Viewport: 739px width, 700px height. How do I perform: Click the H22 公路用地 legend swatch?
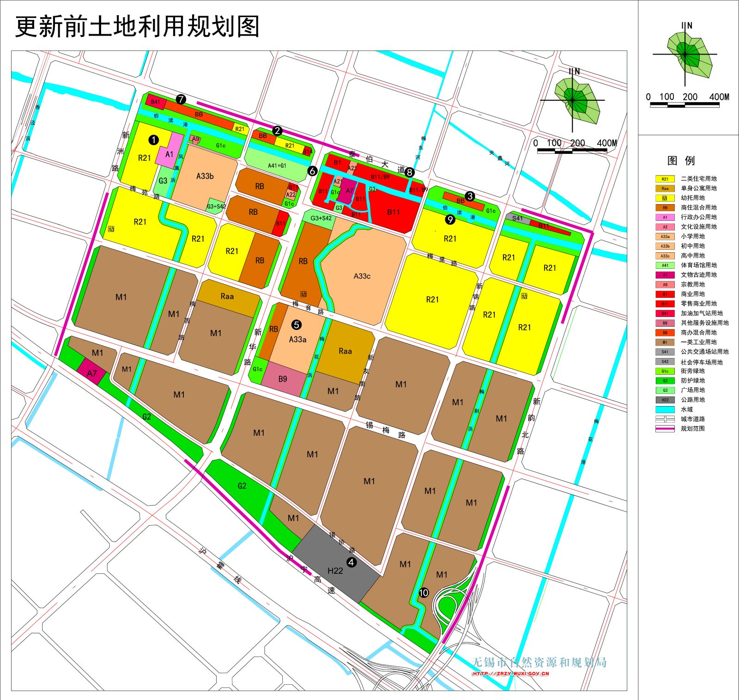665,400
